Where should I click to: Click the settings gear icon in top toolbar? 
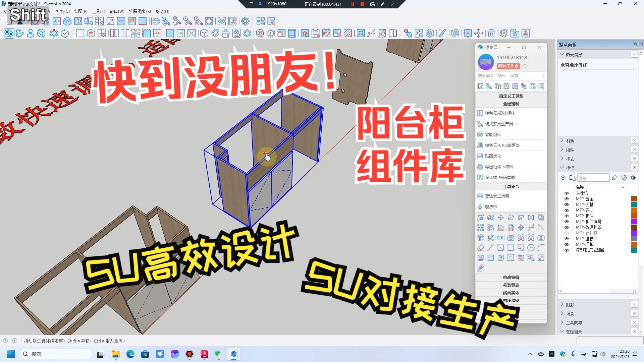pos(245,21)
